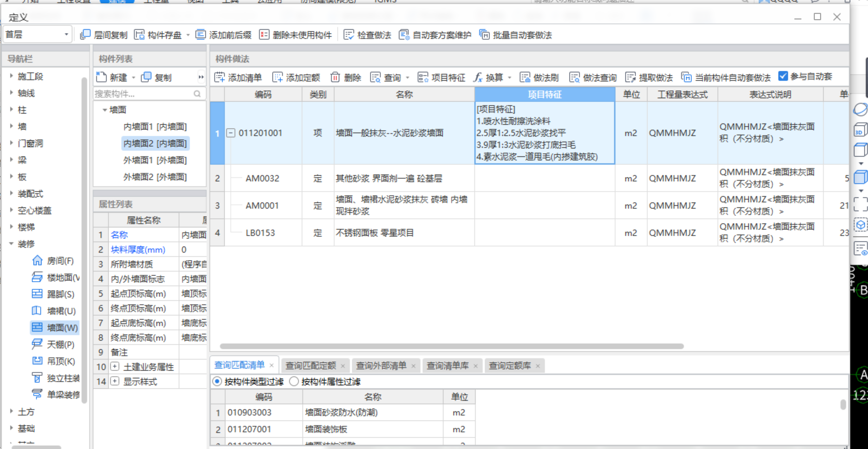Click the 工程量表达式 column header

tap(682, 95)
